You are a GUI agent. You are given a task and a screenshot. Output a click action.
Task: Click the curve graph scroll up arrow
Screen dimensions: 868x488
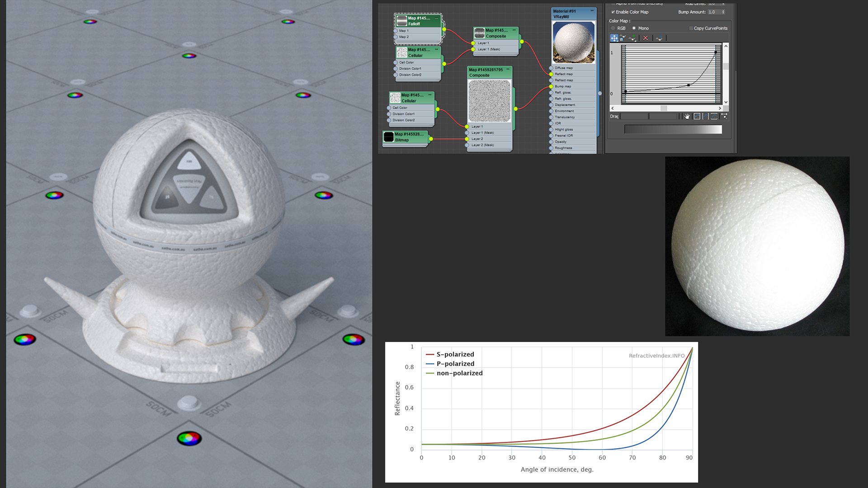tap(726, 46)
